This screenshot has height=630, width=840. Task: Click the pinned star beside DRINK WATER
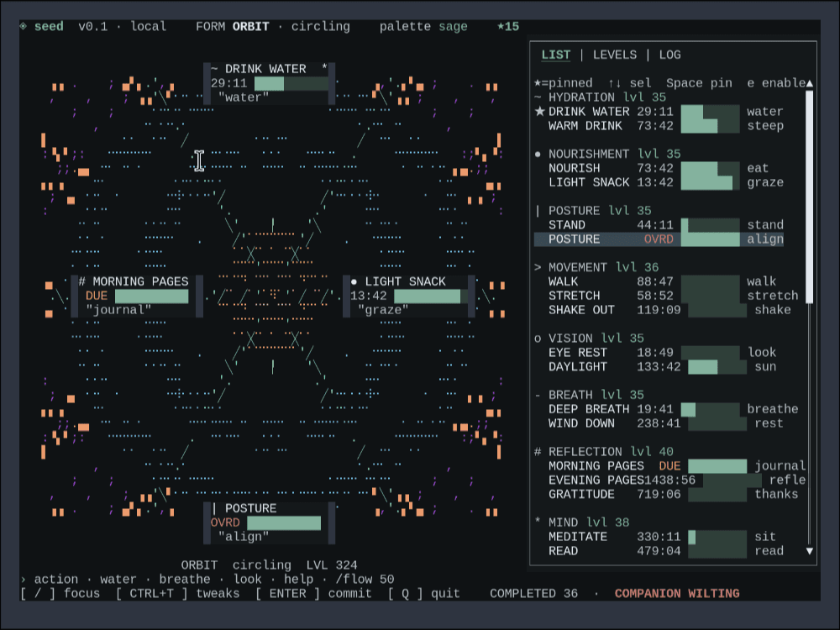[540, 112]
